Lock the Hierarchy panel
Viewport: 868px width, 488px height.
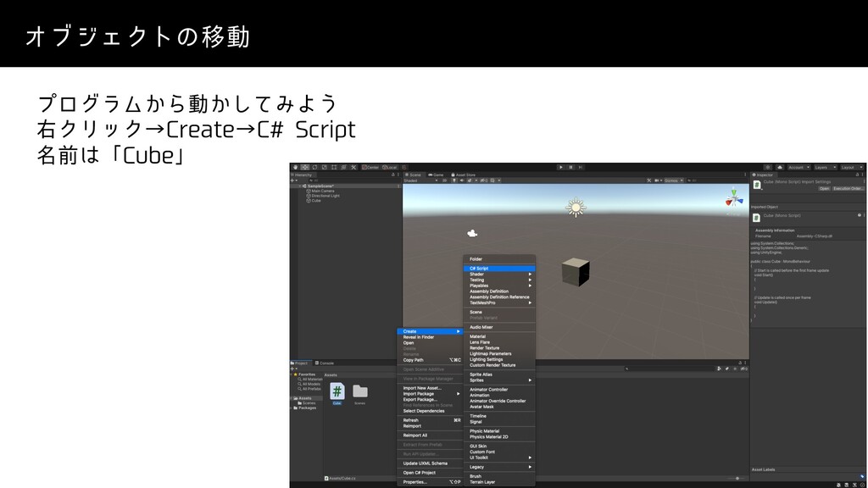pos(393,175)
